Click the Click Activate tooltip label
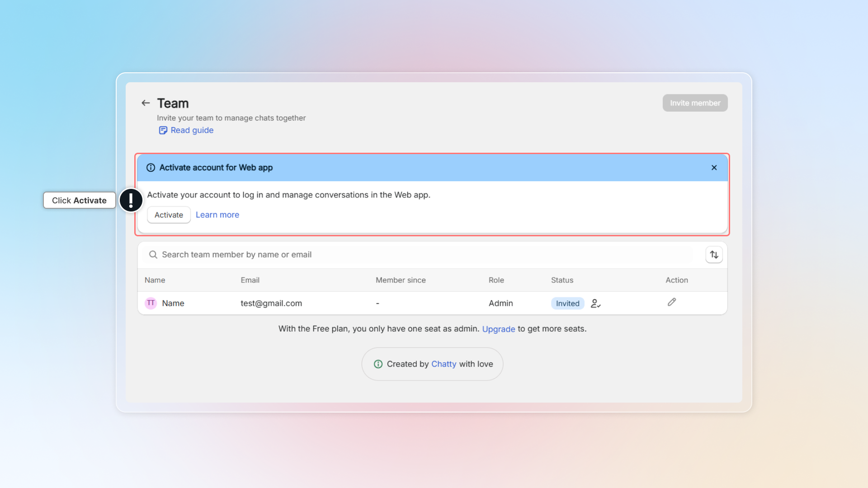 click(x=79, y=200)
